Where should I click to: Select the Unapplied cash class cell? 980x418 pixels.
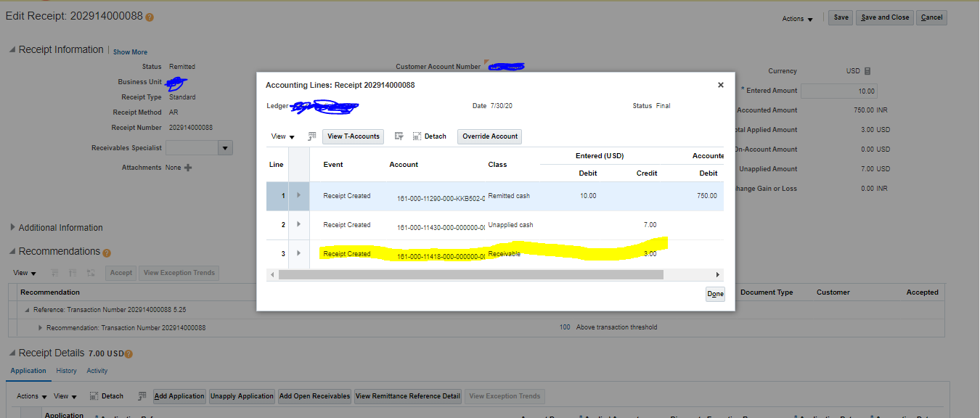[x=510, y=225]
